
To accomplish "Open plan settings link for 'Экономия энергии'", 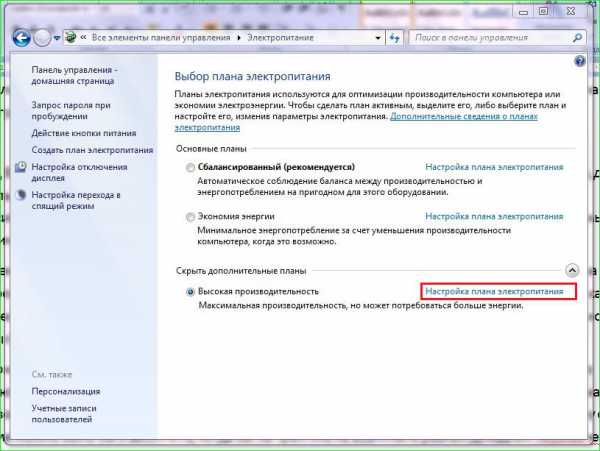I will pyautogui.click(x=494, y=217).
